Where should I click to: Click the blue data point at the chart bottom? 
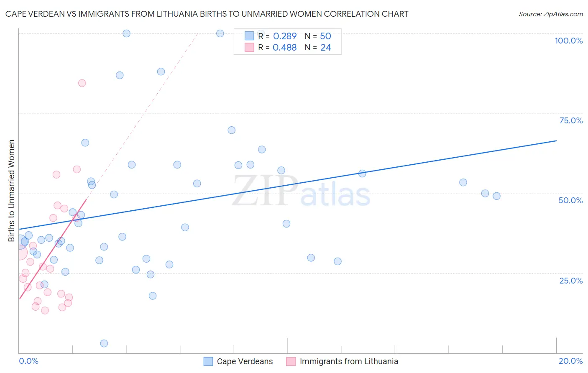pyautogui.click(x=104, y=343)
